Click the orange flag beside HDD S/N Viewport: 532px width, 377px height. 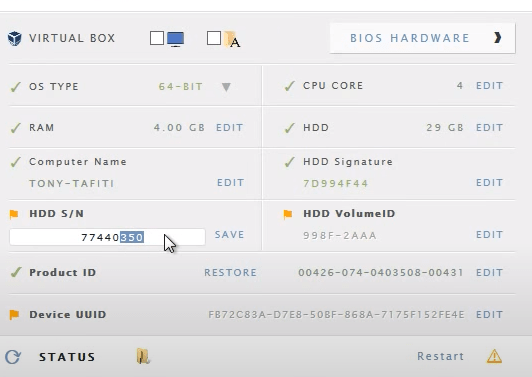[14, 214]
